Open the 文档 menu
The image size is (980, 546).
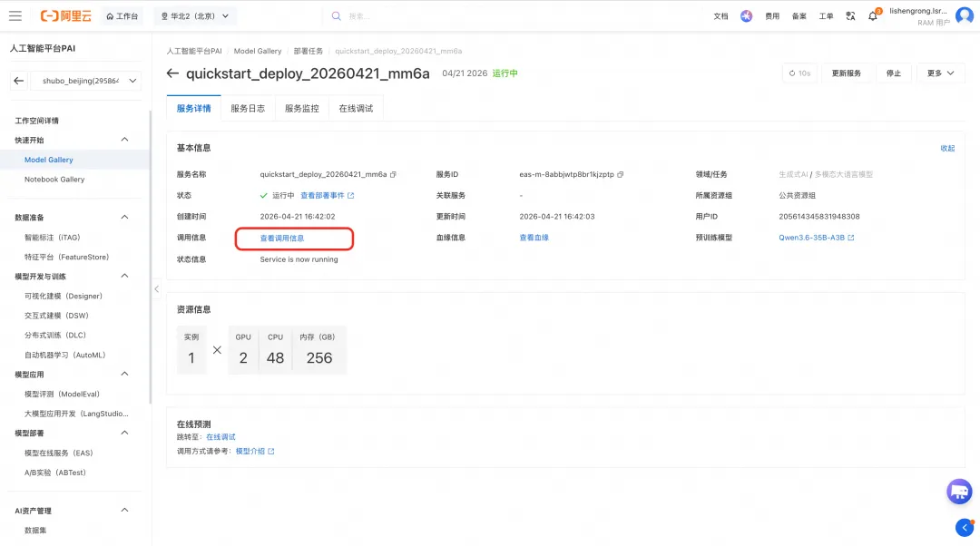point(720,16)
